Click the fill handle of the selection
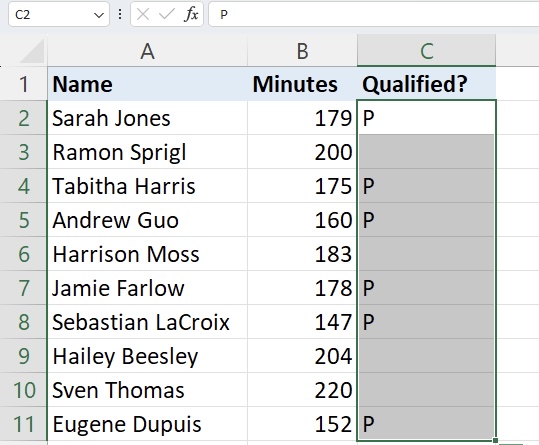 tap(495, 440)
